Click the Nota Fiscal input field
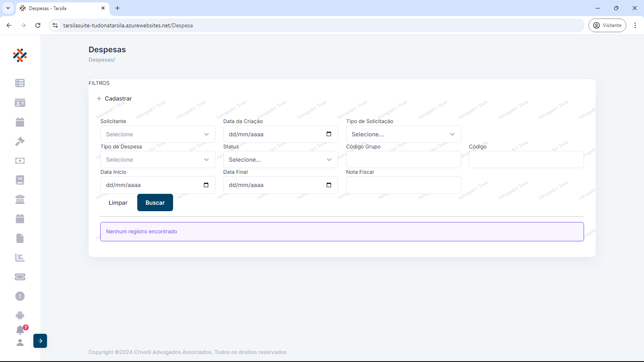The width and height of the screenshot is (644, 362). pyautogui.click(x=403, y=185)
